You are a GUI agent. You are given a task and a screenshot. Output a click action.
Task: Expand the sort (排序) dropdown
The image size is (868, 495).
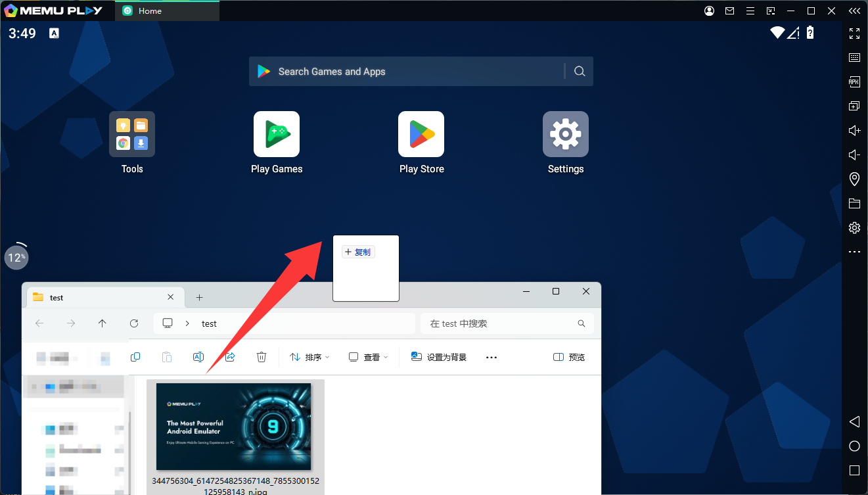point(309,357)
